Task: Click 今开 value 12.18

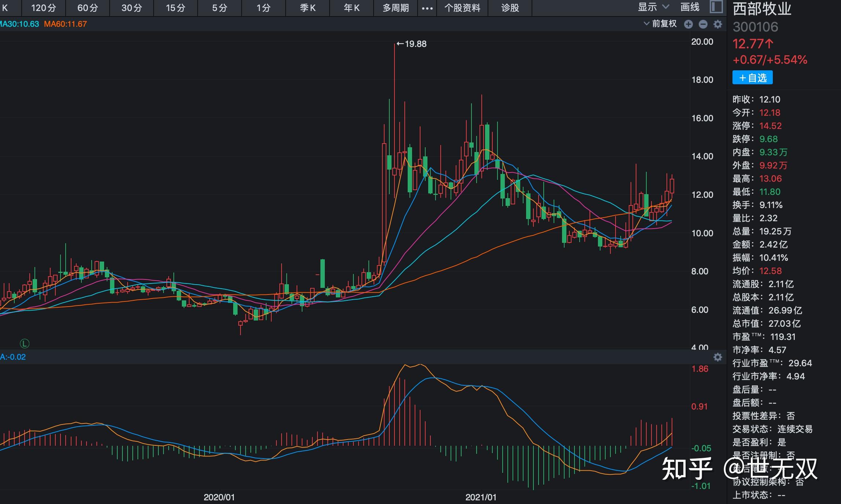Action: click(x=770, y=112)
